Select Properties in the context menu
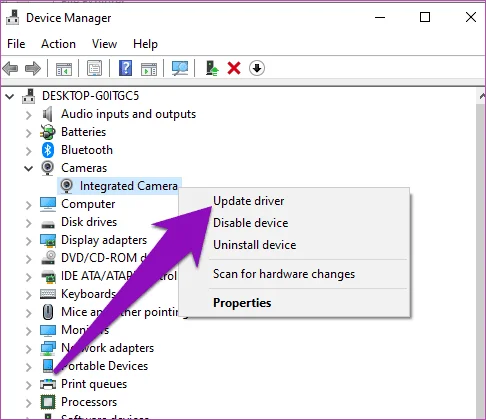 click(x=242, y=303)
